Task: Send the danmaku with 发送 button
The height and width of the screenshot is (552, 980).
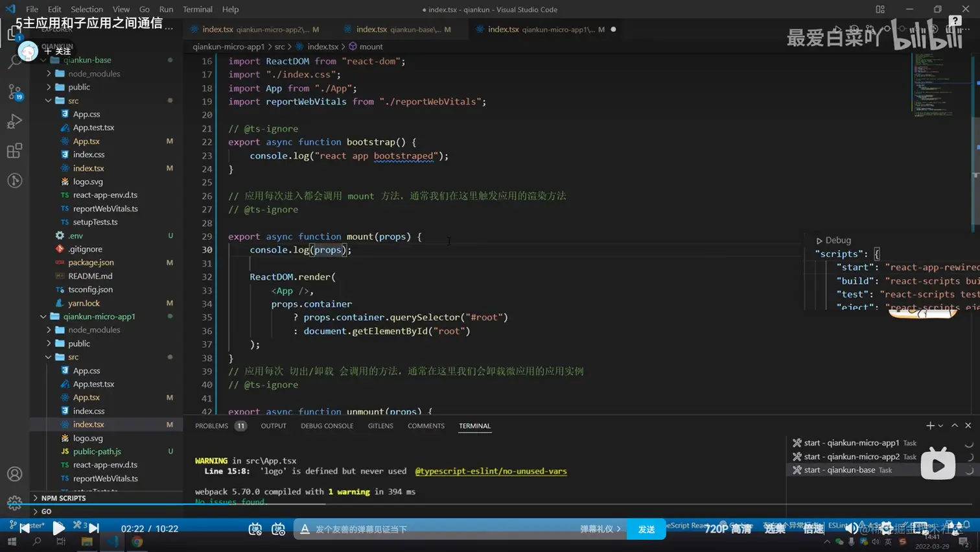Action: click(x=646, y=529)
